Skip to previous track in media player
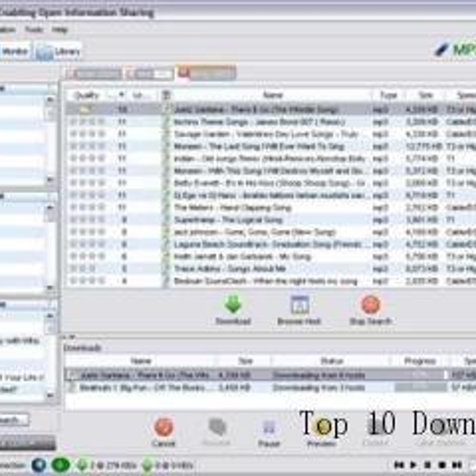The width and height of the screenshot is (476, 476). pyautogui.click(x=399, y=465)
